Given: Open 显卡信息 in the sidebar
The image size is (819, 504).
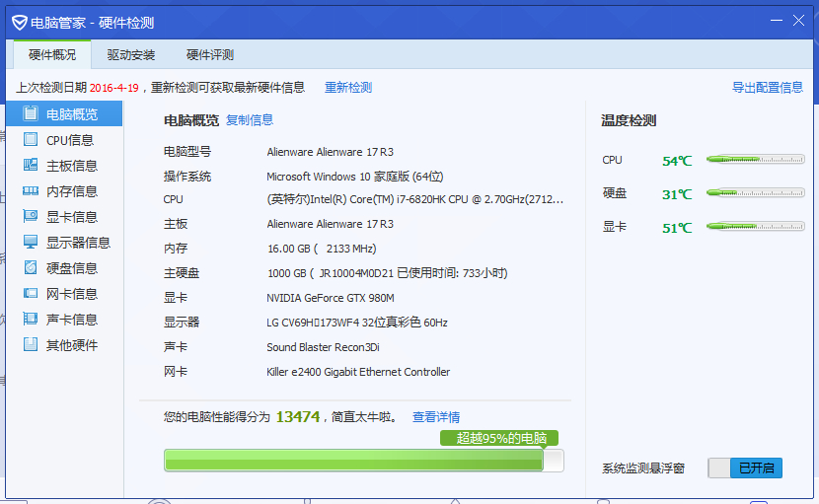Looking at the screenshot, I should [64, 216].
